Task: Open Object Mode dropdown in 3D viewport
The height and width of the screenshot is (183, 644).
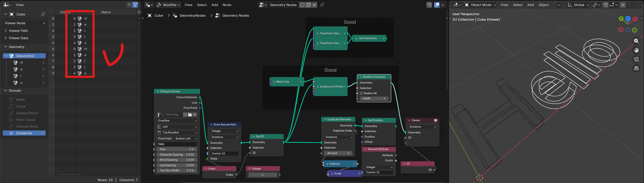Action: pos(480,5)
